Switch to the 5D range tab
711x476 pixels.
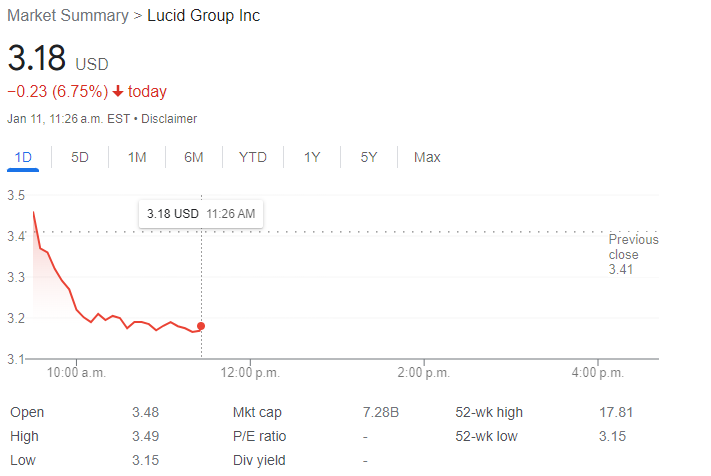pyautogui.click(x=80, y=157)
